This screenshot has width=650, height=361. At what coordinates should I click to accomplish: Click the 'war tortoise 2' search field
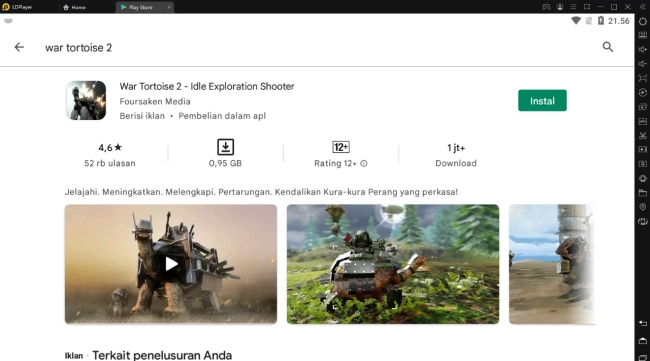(78, 48)
